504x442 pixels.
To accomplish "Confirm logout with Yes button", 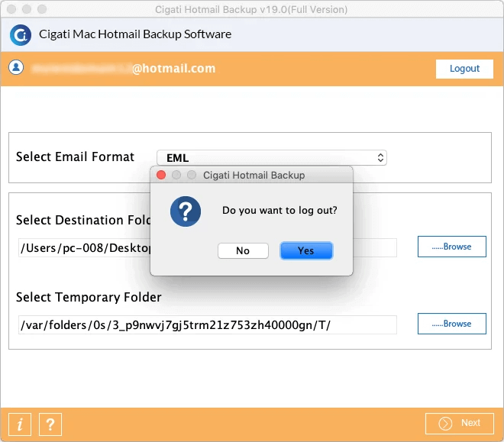I will click(306, 250).
